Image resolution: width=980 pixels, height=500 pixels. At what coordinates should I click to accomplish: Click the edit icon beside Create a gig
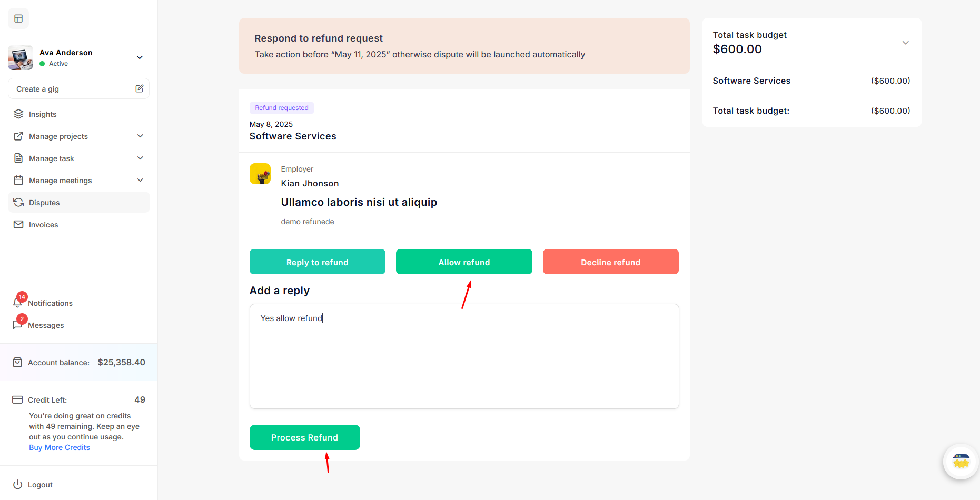[x=139, y=88]
